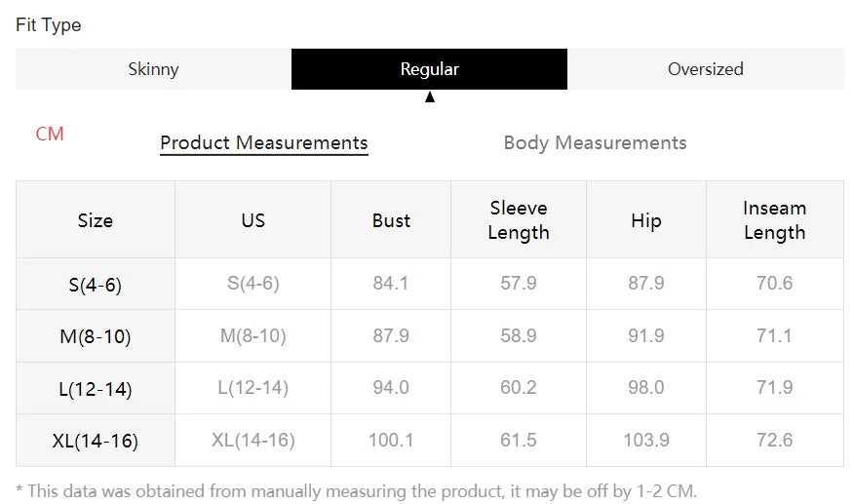854x504 pixels.
Task: Select the XL(14-16) size row label
Action: tap(96, 441)
